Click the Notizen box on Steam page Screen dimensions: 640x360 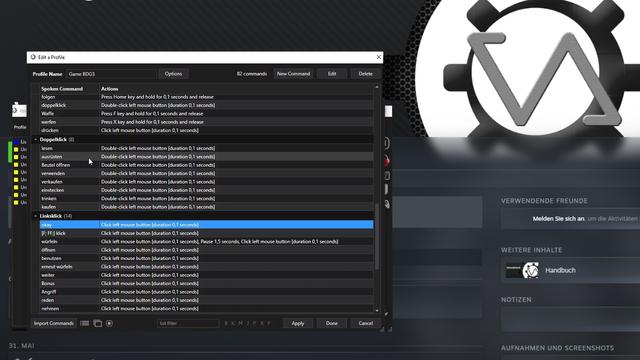(570, 319)
